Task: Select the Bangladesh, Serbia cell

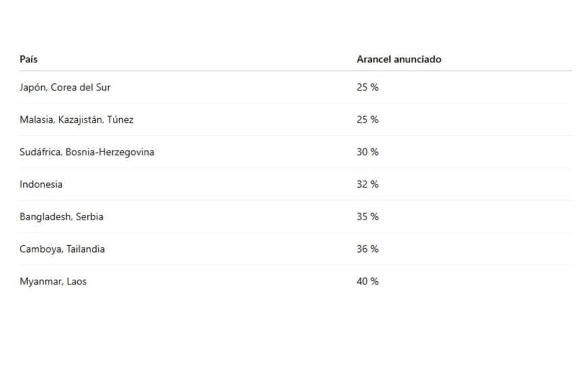Action: click(62, 217)
